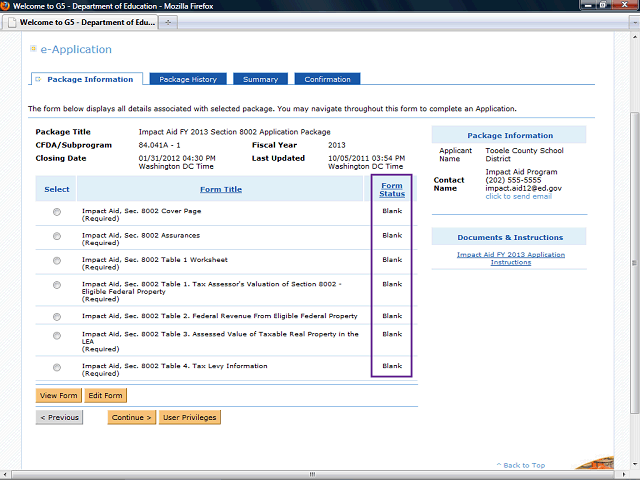Click the View Form button
This screenshot has width=640, height=480.
59,396
